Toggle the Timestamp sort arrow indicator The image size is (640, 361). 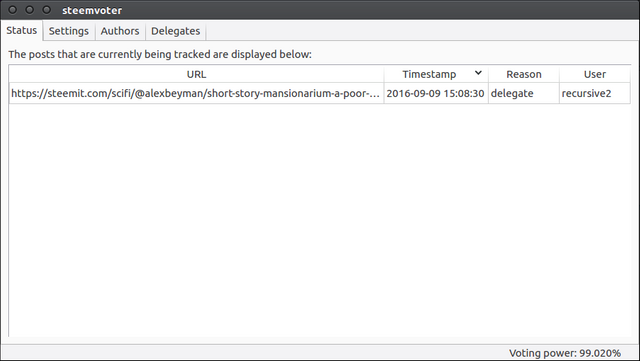(x=478, y=73)
